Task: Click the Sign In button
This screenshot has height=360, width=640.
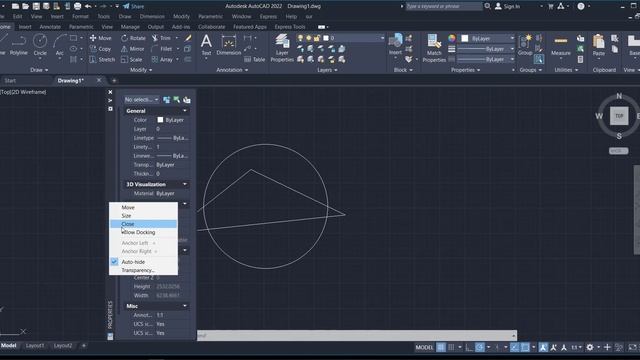Action: (508, 6)
